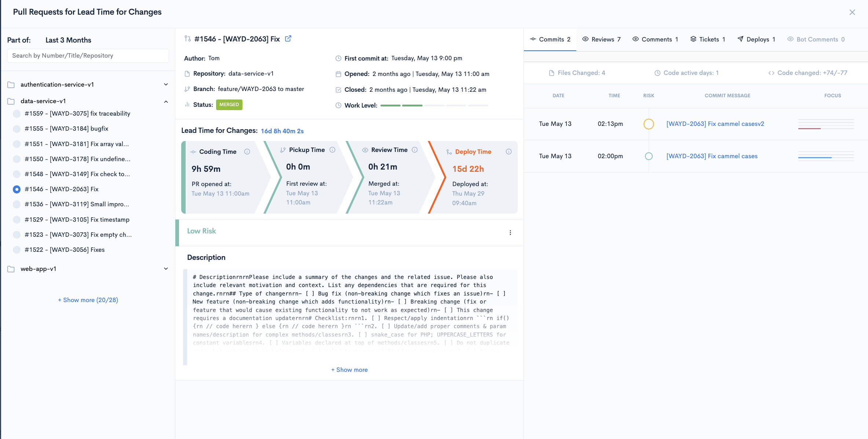Viewport: 868px width, 439px height.
Task: Click Review Time info icon
Action: click(x=415, y=150)
